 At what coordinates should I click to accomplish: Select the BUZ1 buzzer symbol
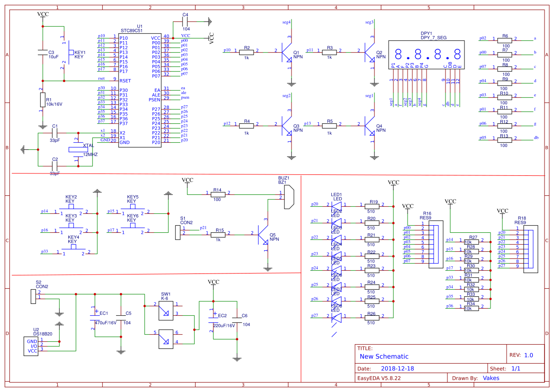(289, 197)
